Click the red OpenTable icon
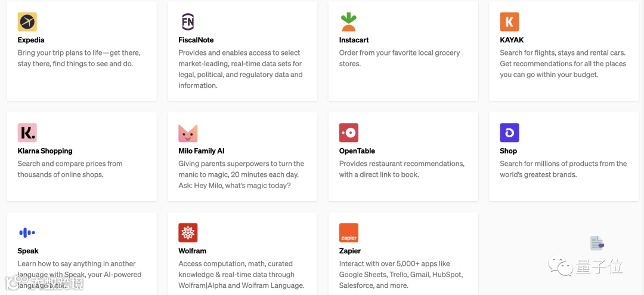This screenshot has height=295, width=644. tap(349, 133)
